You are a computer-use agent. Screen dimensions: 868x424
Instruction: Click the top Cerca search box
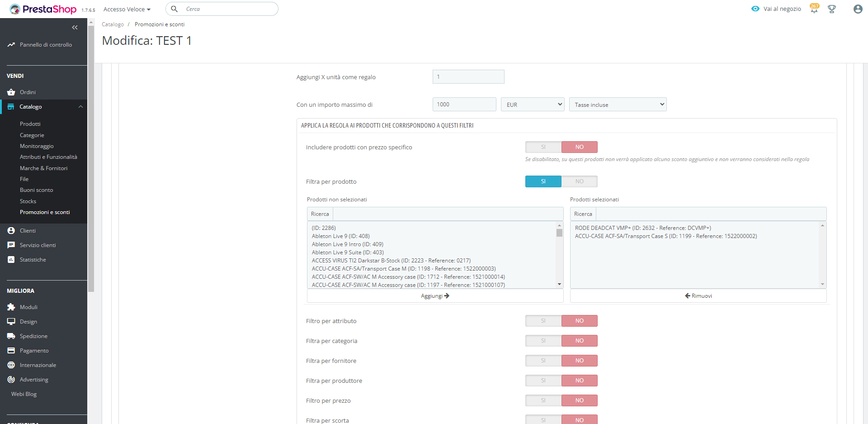(222, 9)
